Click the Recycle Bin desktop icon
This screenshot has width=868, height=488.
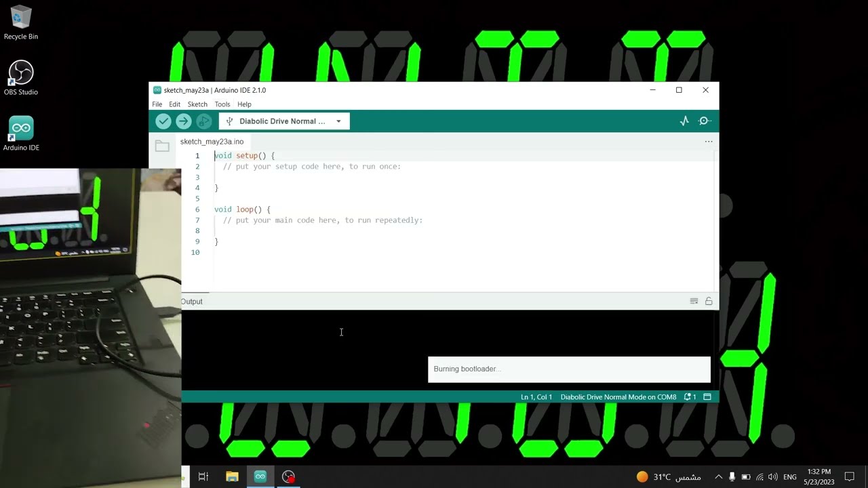pos(21,22)
